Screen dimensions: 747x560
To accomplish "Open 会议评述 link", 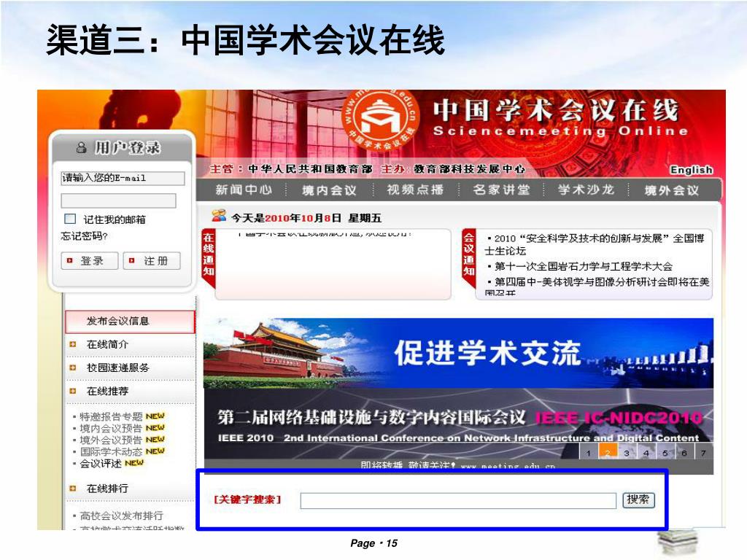I will (x=101, y=463).
